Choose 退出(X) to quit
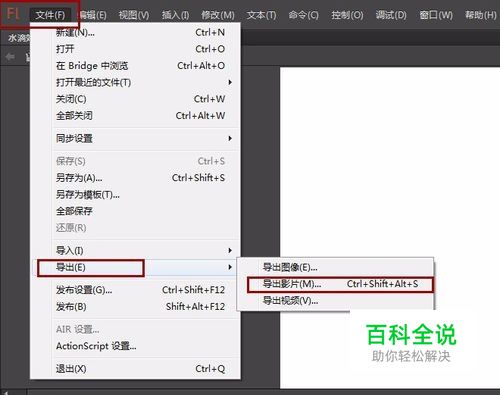This screenshot has width=500, height=395. tap(135, 369)
